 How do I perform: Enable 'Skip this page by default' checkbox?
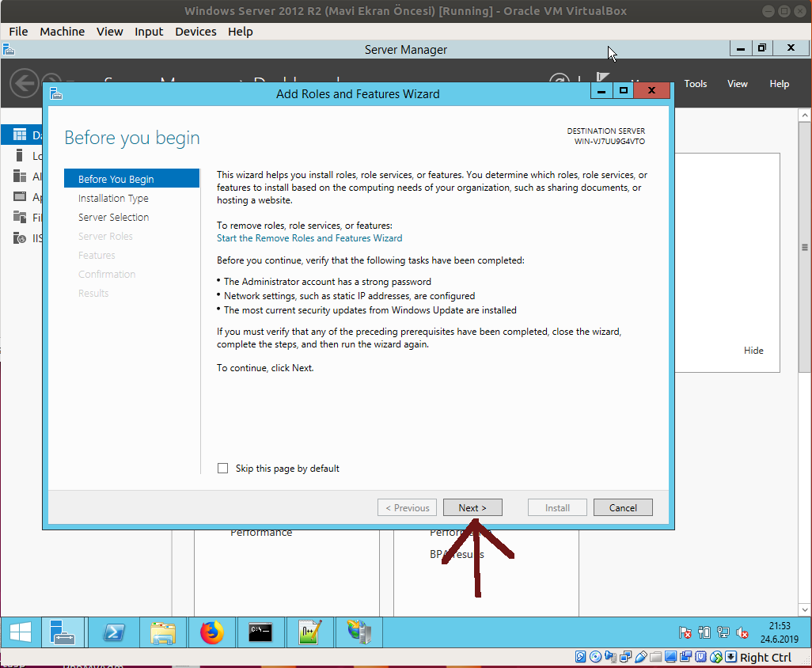(x=222, y=468)
